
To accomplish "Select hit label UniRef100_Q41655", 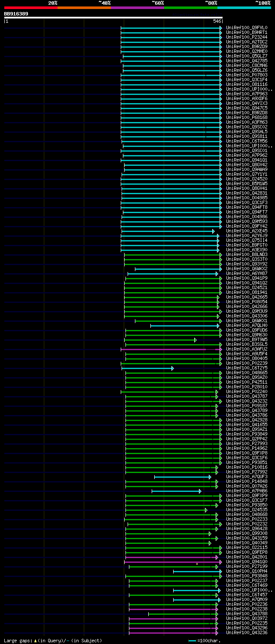I will pyautogui.click(x=247, y=424).
